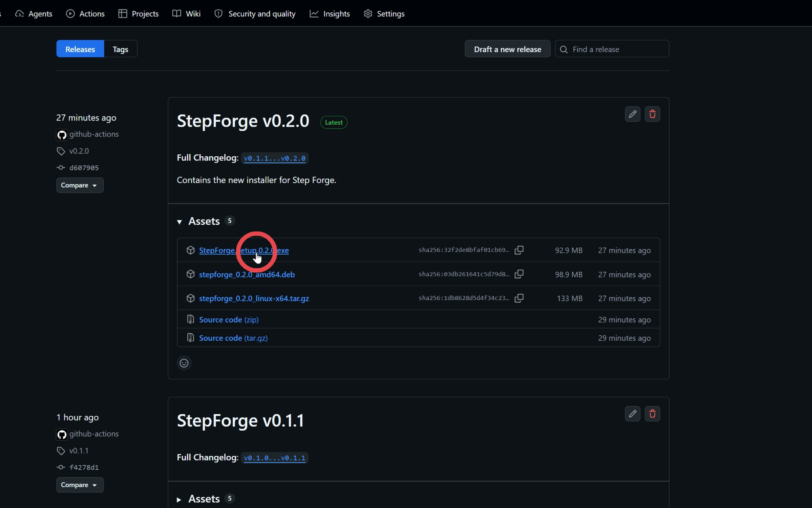Image resolution: width=812 pixels, height=508 pixels.
Task: Open the v0.1.1...v0.2.0 changelog link
Action: pyautogui.click(x=274, y=158)
